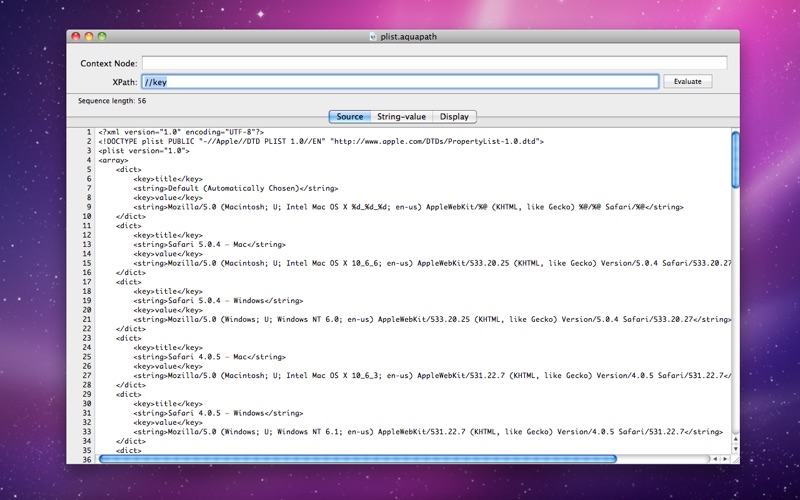The image size is (800, 500).
Task: Minimize the plist.aquapath window
Action: (89, 36)
